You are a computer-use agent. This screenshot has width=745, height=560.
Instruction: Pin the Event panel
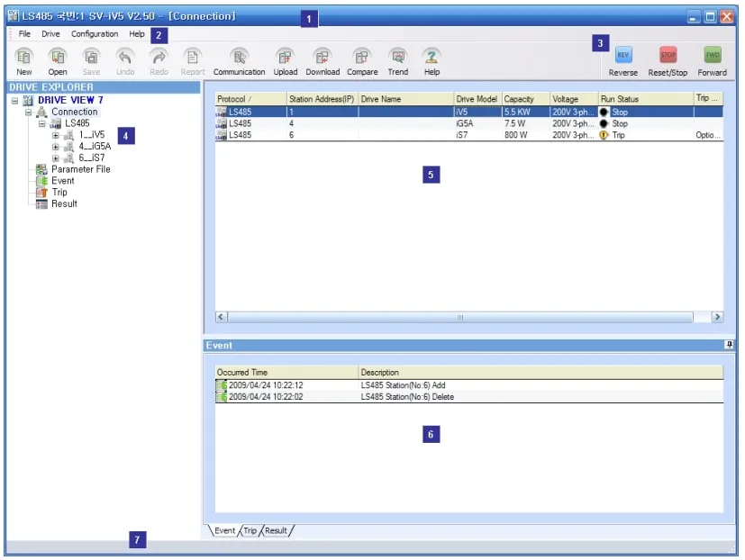pyautogui.click(x=729, y=345)
